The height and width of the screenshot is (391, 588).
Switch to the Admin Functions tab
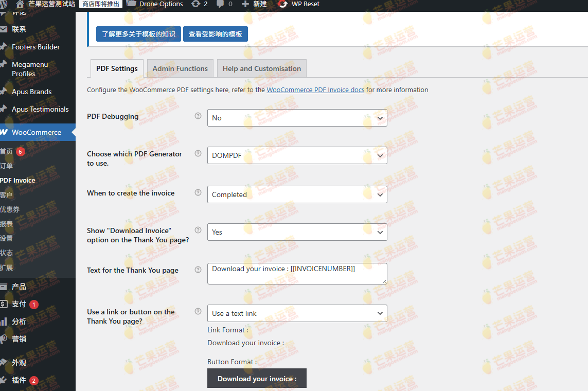coord(180,68)
